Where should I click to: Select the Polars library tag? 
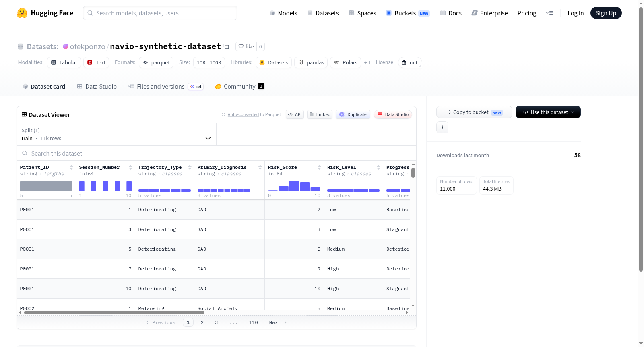point(346,62)
